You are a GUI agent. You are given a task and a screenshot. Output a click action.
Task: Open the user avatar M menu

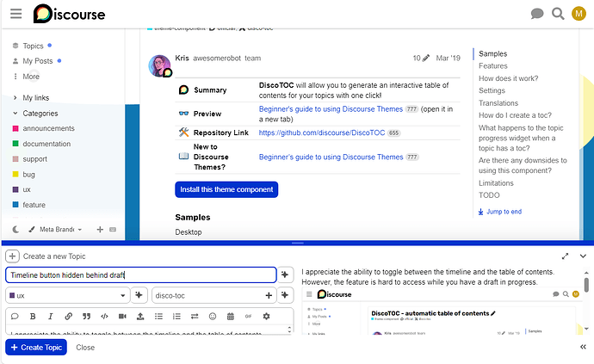click(x=579, y=14)
